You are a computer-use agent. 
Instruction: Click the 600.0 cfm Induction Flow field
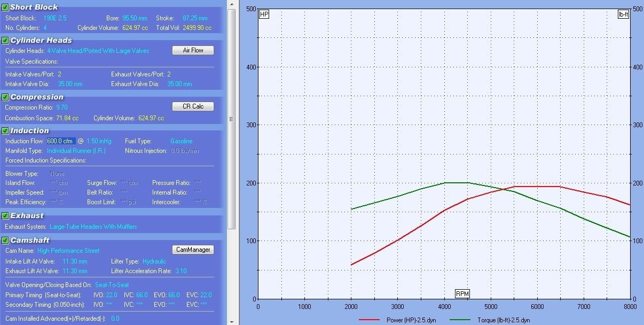pyautogui.click(x=61, y=141)
